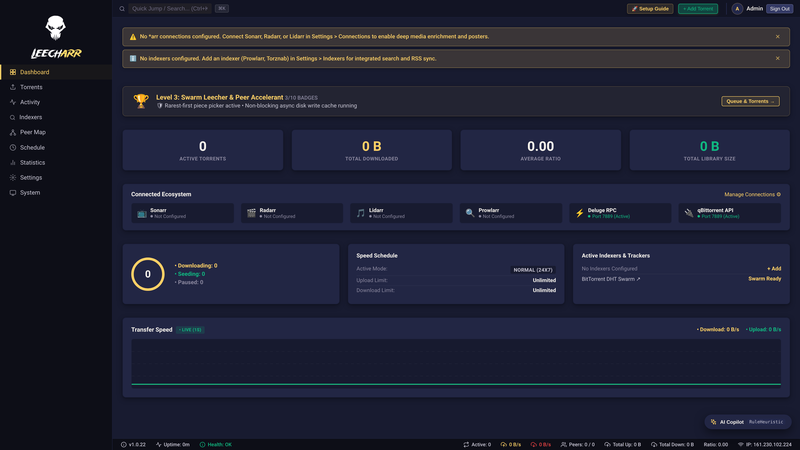Image resolution: width=800 pixels, height=450 pixels.
Task: Click the Radarr clapperboard icon
Action: 251,213
